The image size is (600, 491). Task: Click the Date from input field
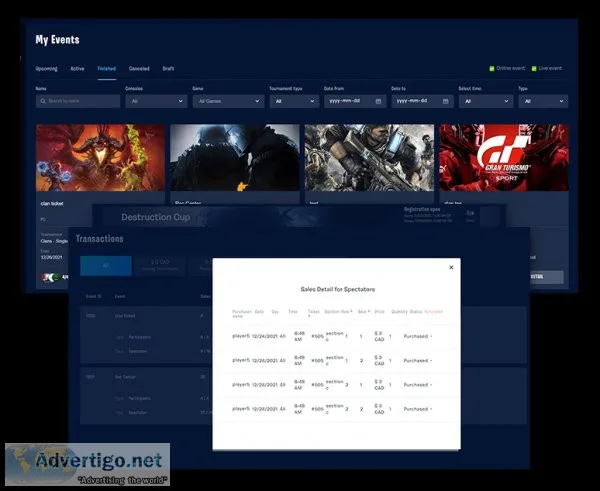355,101
